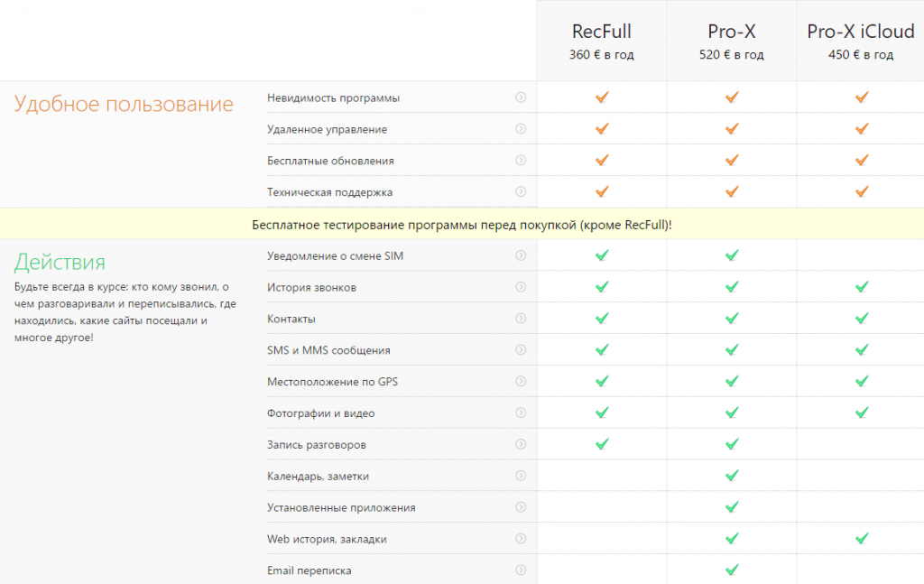Click the info arrow next to История звонков
The width and height of the screenshot is (924, 584).
click(x=521, y=287)
